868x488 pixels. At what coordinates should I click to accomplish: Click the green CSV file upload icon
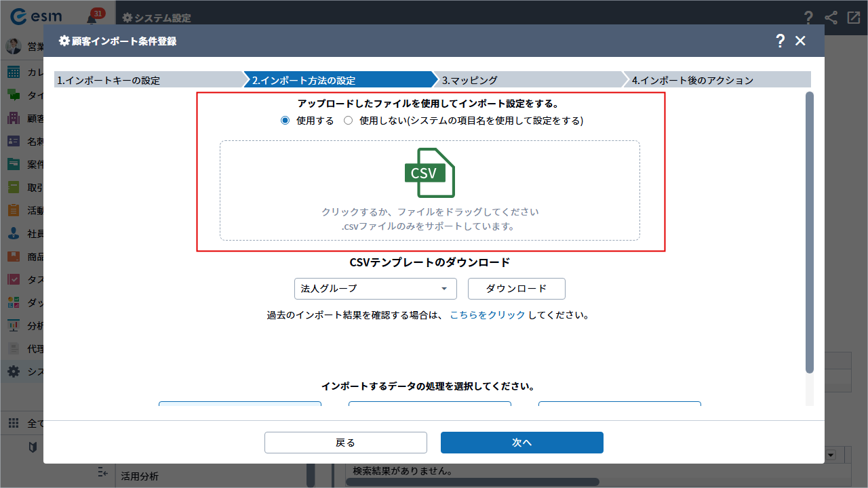(429, 173)
